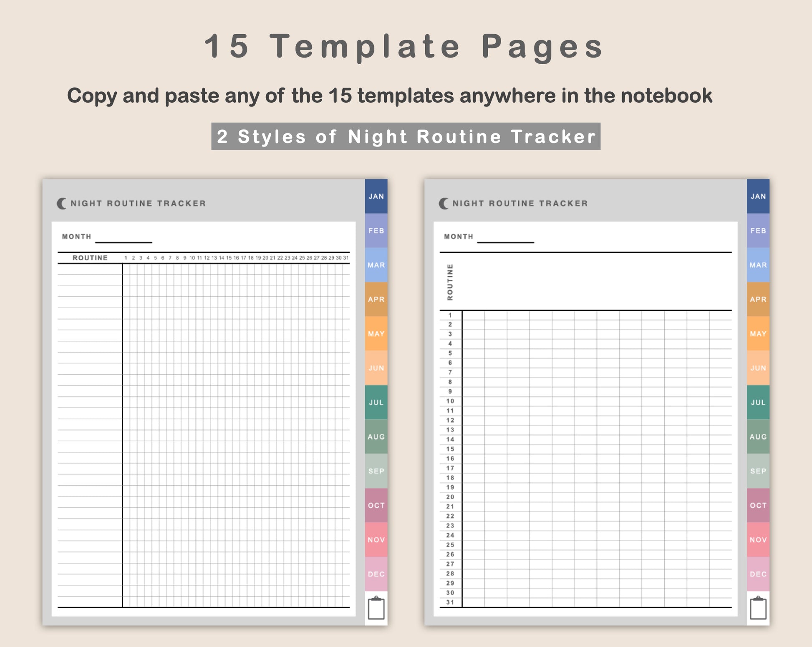Open the APR tab on right tracker page
Viewport: 812px width, 647px height.
click(758, 300)
